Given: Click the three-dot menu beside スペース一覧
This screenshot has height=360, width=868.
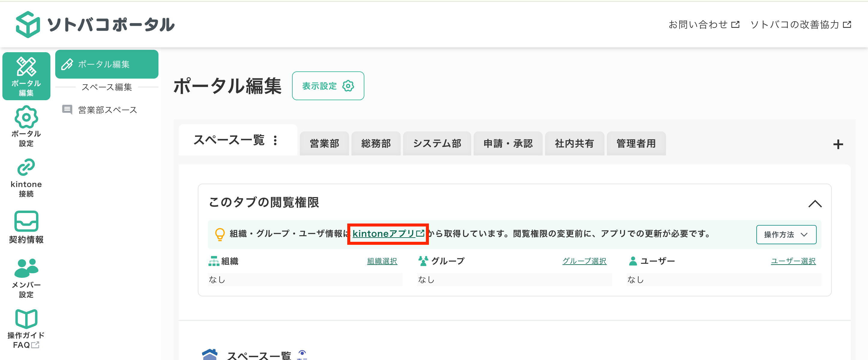Looking at the screenshot, I should [x=275, y=140].
